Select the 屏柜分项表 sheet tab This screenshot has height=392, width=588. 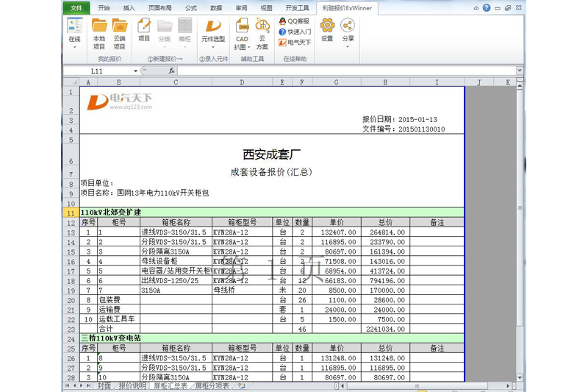(212, 385)
